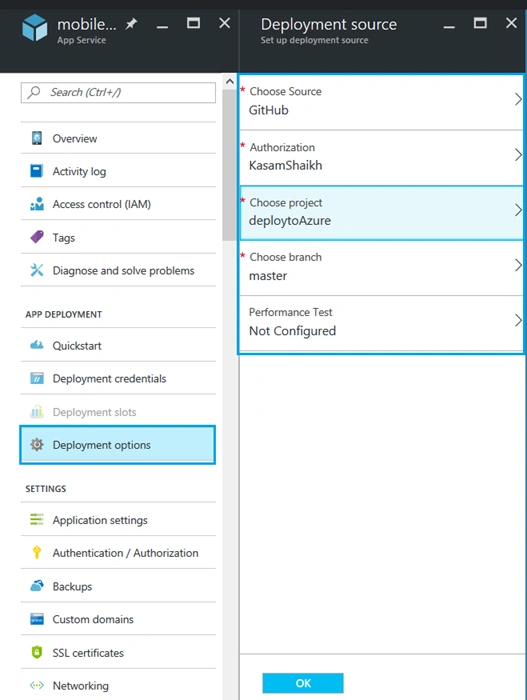Click the Deployment options gear icon
The width and height of the screenshot is (527, 700).
point(37,445)
